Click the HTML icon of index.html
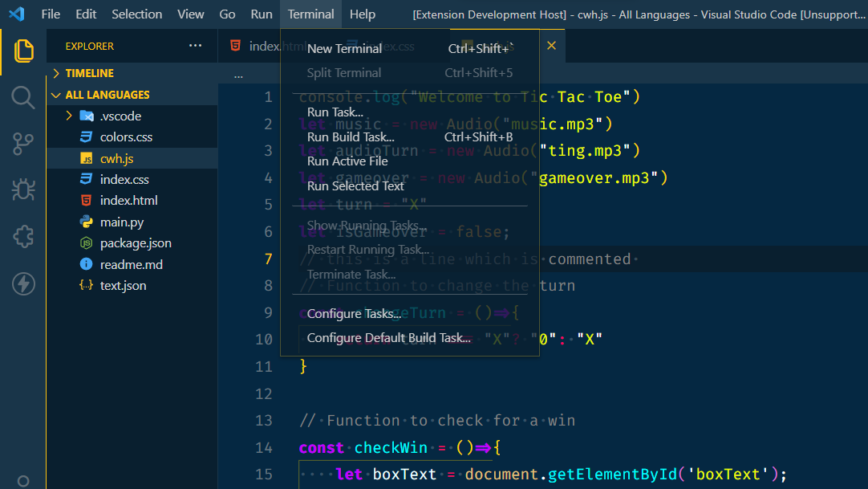The height and width of the screenshot is (489, 868). (87, 200)
